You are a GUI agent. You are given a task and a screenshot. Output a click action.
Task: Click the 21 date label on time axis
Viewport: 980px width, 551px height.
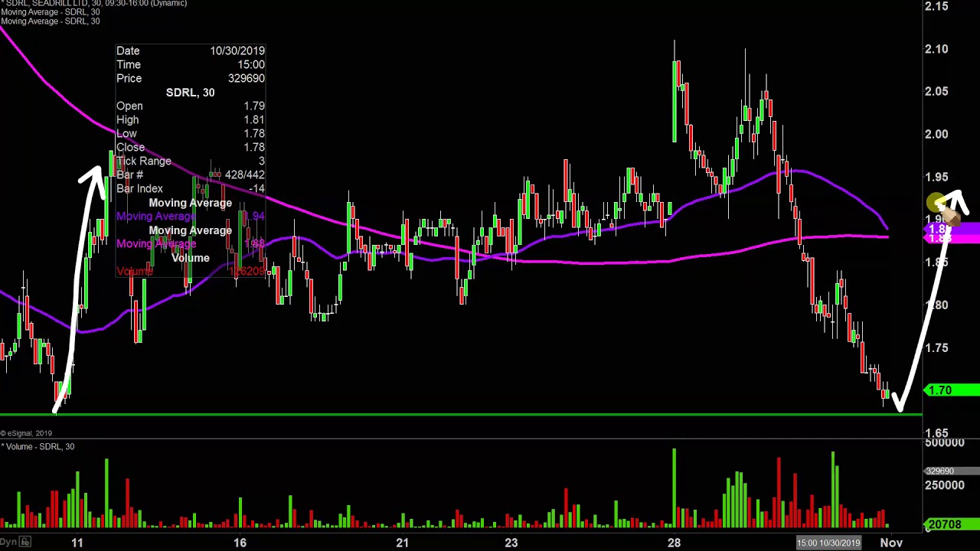[x=402, y=543]
